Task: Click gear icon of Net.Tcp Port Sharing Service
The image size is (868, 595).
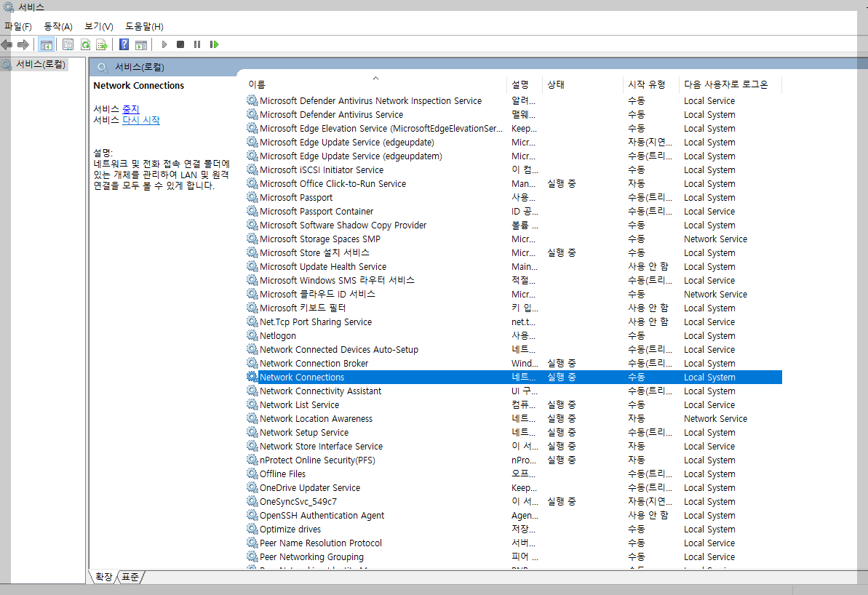Action: tap(252, 322)
